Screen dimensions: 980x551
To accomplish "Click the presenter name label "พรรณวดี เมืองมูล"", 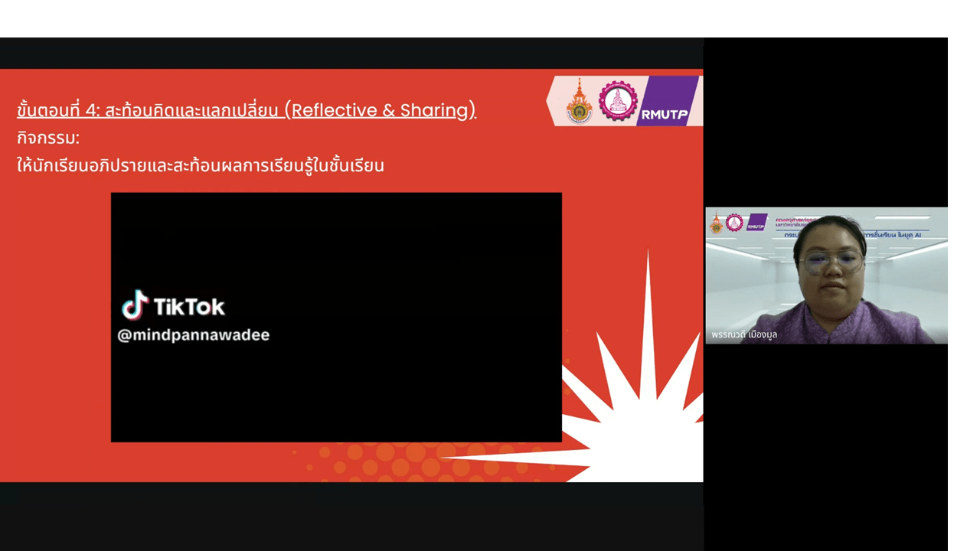I will 743,335.
